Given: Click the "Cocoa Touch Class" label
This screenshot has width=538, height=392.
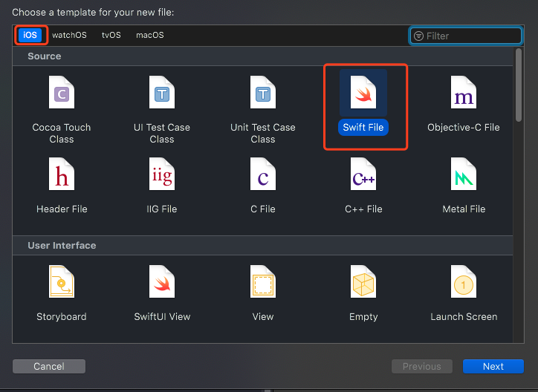Looking at the screenshot, I should pyautogui.click(x=62, y=134).
